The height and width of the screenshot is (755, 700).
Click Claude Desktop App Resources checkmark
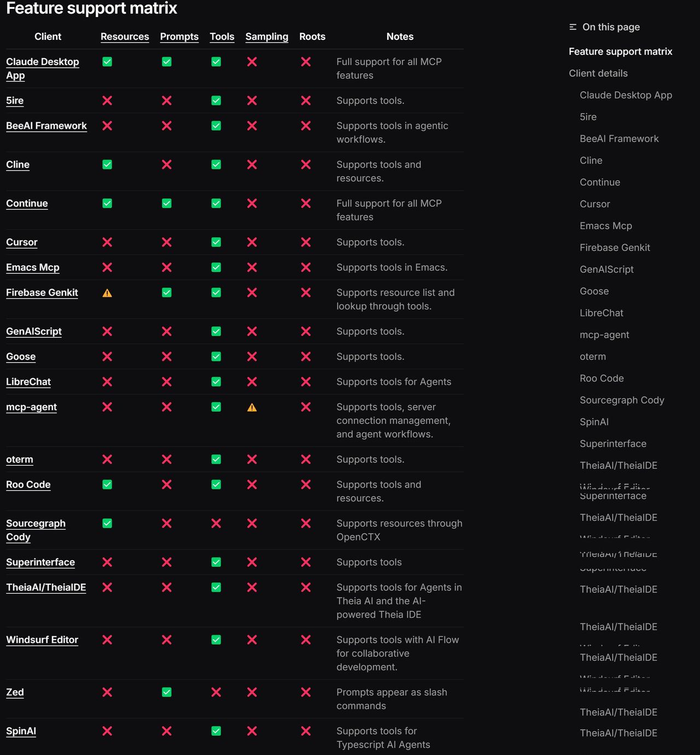click(x=107, y=62)
